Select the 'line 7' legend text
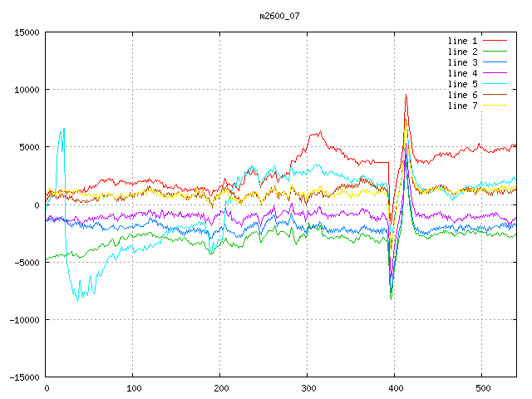This screenshot has height=399, width=532. pyautogui.click(x=463, y=106)
